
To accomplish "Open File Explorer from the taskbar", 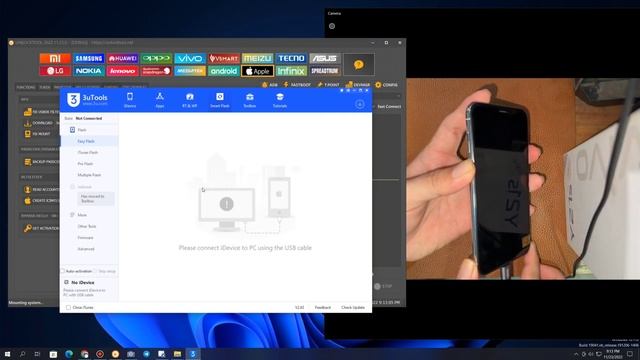I will click(178, 354).
